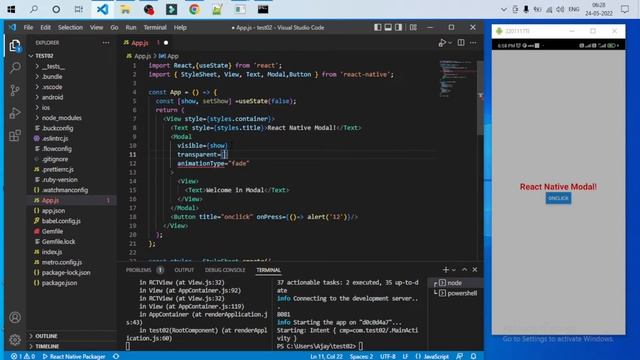Open Customize Layout icon

click(413, 27)
